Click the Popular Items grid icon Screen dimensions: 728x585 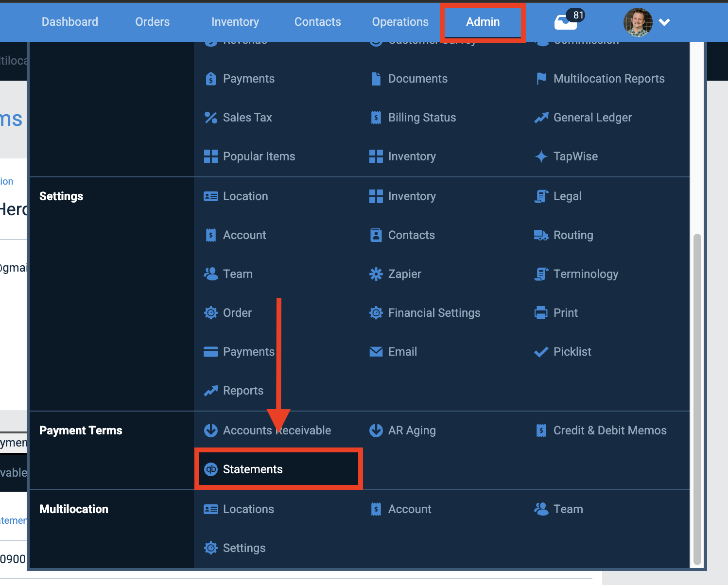210,156
